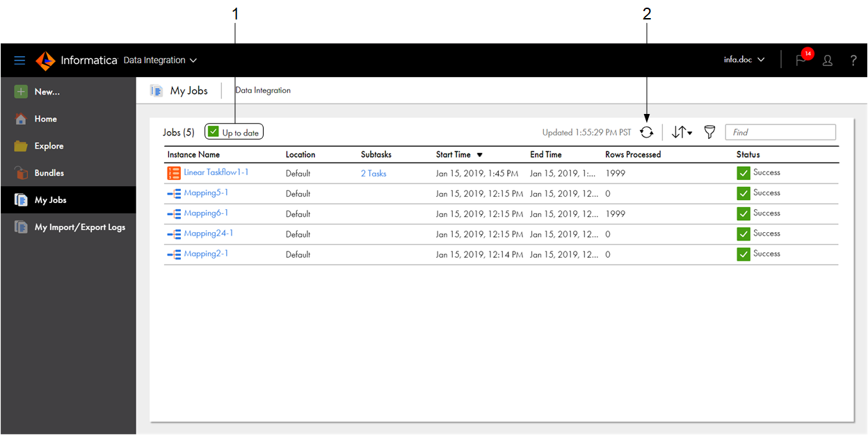Viewport: 868px width, 435px height.
Task: Click Rows Processed 1999 for Mapping6-1
Action: coord(616,214)
